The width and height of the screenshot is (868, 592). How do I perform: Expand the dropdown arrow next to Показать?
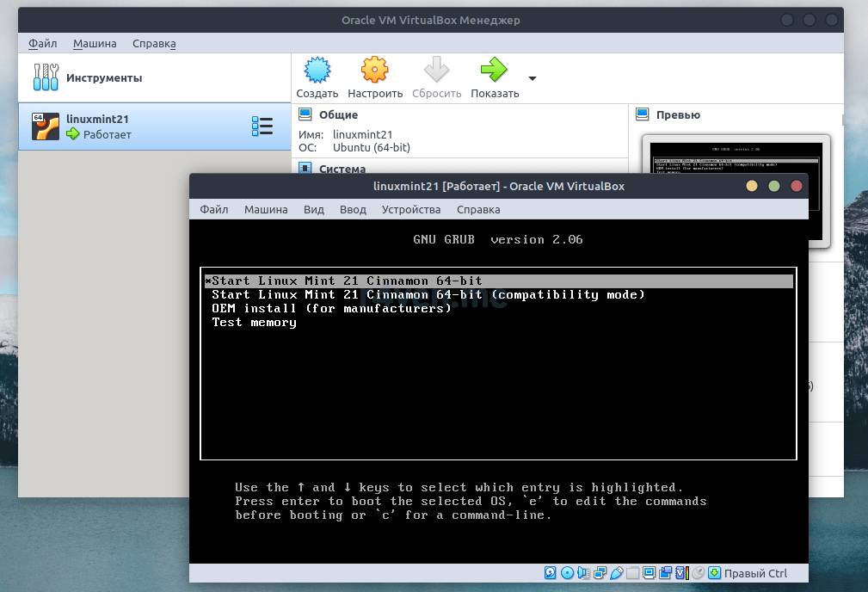point(532,78)
